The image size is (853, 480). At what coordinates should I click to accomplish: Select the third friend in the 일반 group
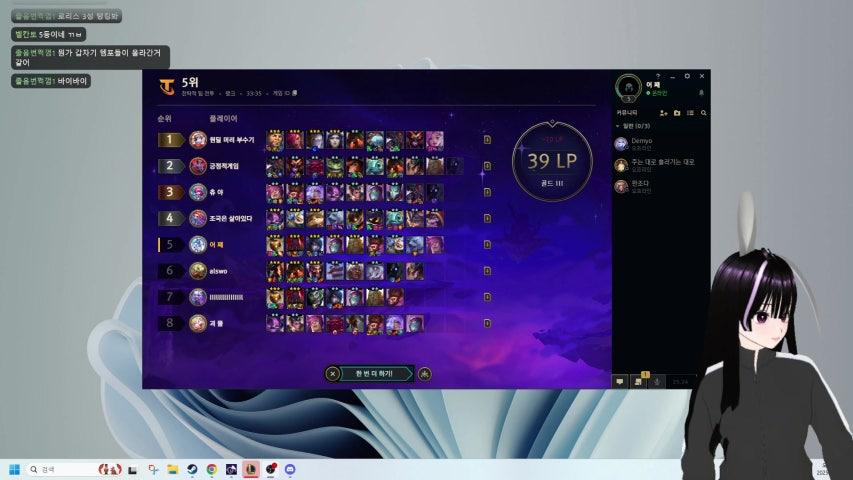pyautogui.click(x=660, y=186)
